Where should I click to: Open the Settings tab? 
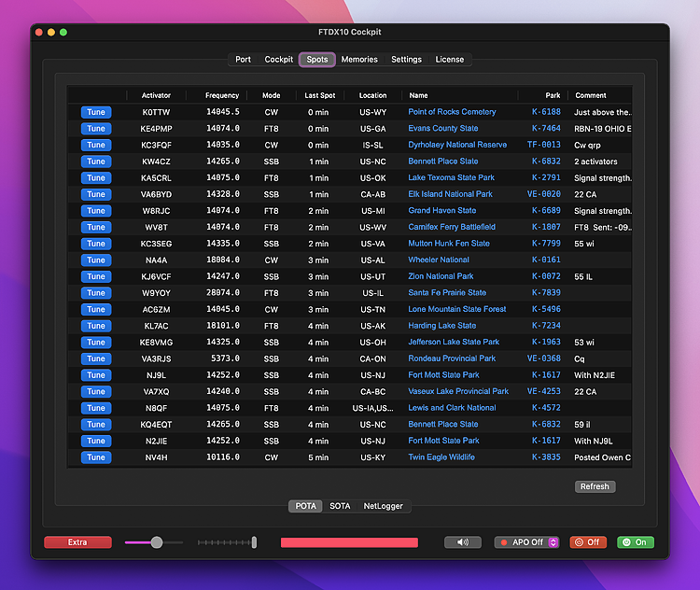tap(406, 60)
